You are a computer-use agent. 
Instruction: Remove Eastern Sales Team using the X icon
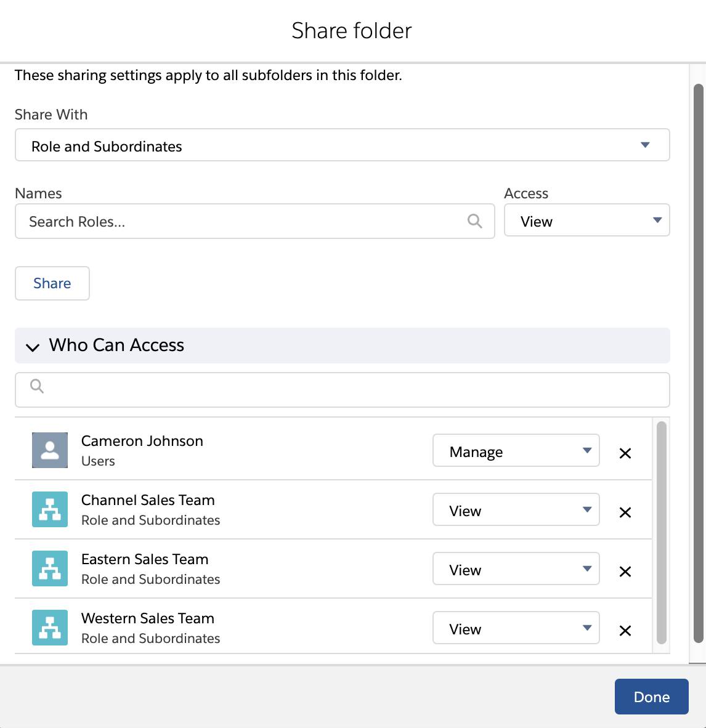[x=625, y=572]
